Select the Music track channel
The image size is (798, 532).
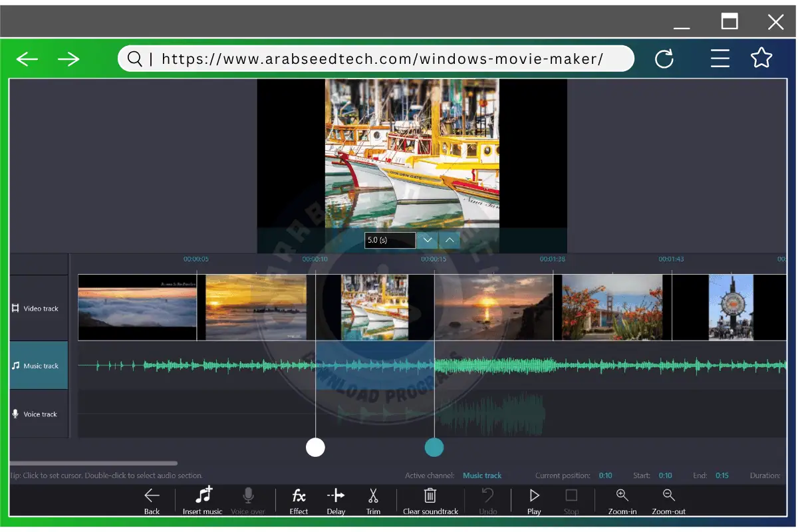pyautogui.click(x=39, y=366)
